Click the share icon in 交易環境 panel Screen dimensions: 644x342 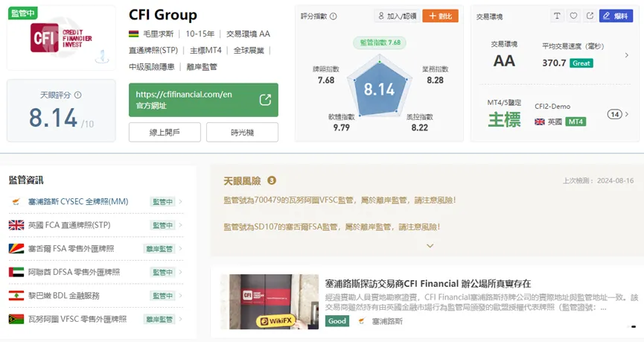(x=590, y=16)
